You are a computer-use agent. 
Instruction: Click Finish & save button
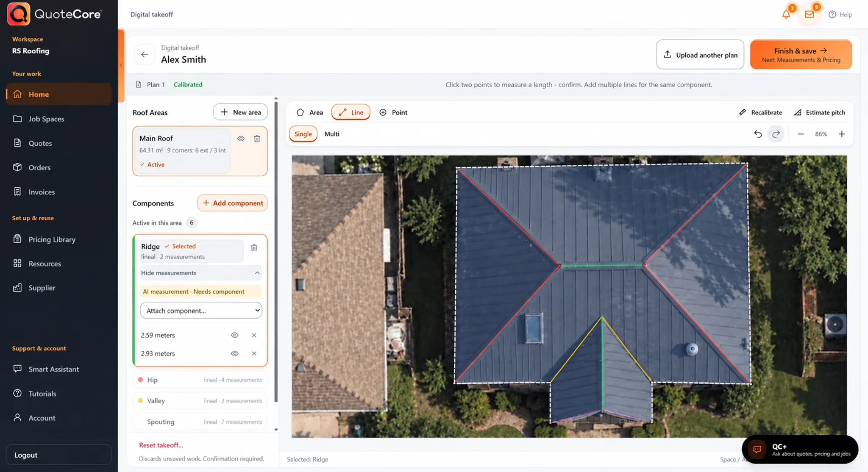coord(801,54)
